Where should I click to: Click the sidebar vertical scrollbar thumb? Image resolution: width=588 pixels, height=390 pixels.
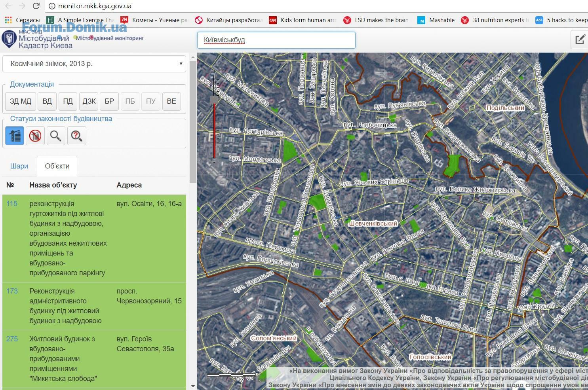[193, 122]
